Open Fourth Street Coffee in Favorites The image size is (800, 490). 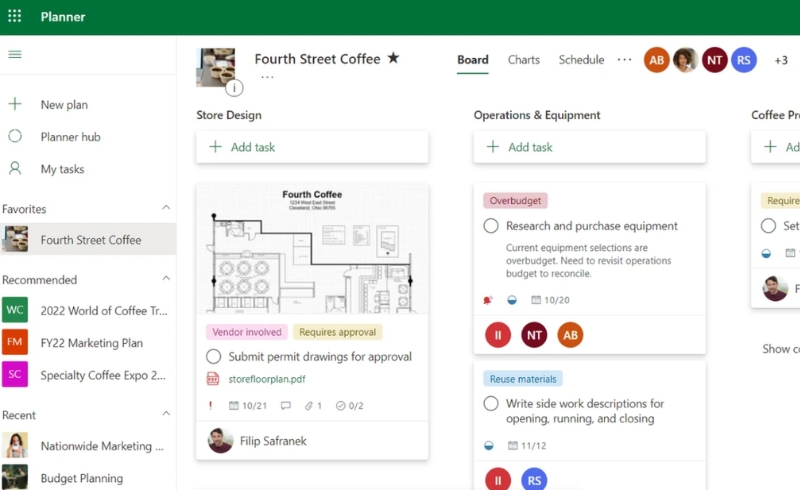pyautogui.click(x=88, y=239)
